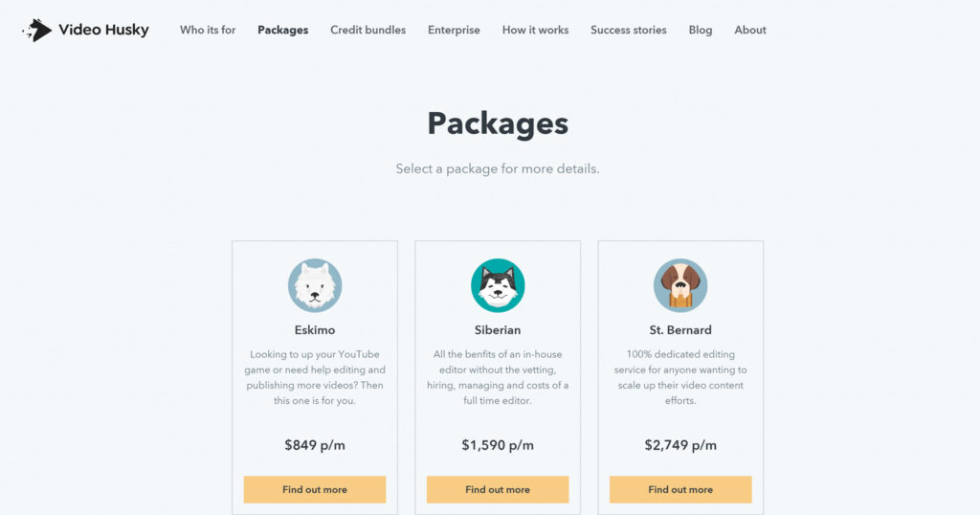980x515 pixels.
Task: Open the About page link
Action: (x=750, y=30)
